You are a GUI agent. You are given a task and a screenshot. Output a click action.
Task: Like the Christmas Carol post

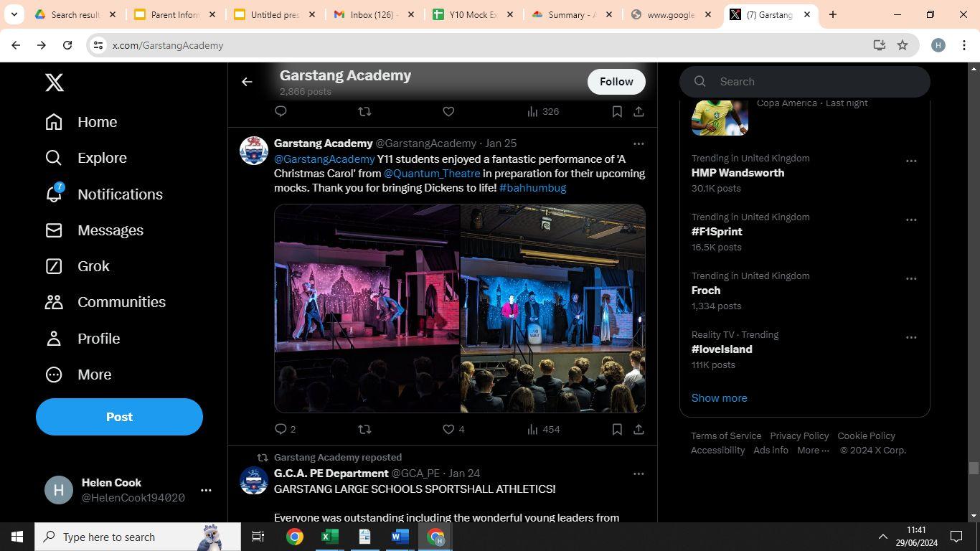[x=448, y=429]
